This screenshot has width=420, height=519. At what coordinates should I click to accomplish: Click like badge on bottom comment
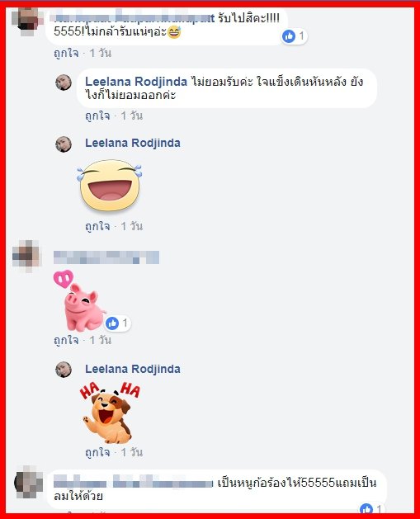[x=371, y=508]
